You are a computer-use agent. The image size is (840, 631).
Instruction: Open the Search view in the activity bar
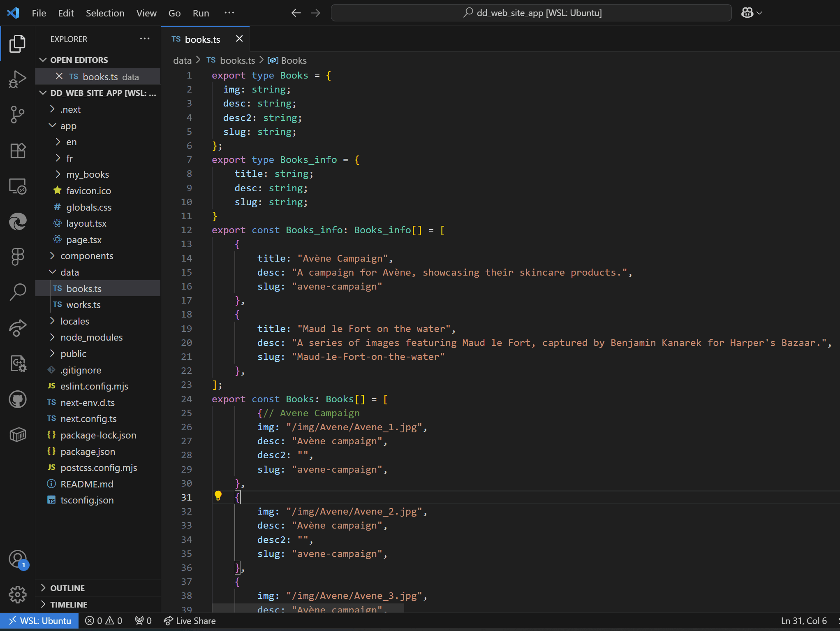(17, 292)
